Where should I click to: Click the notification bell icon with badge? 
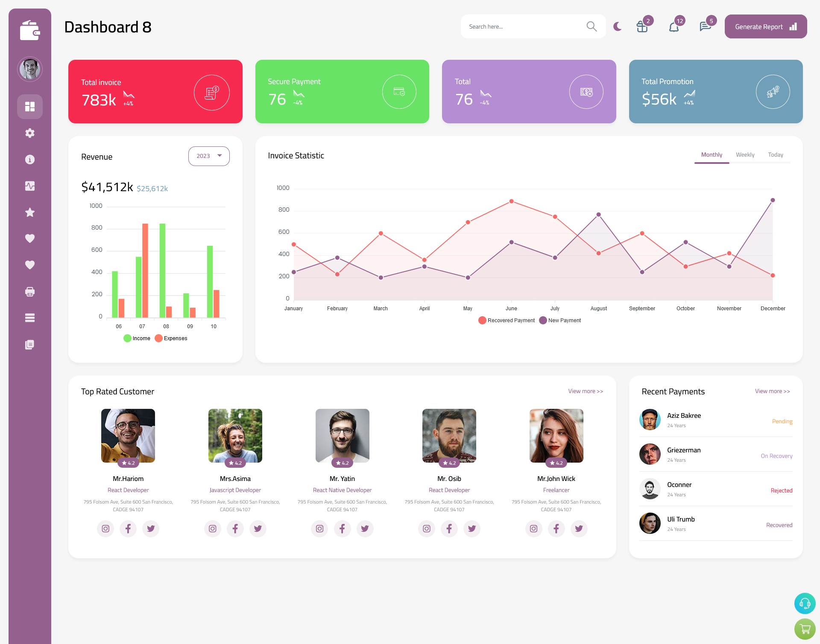(674, 26)
